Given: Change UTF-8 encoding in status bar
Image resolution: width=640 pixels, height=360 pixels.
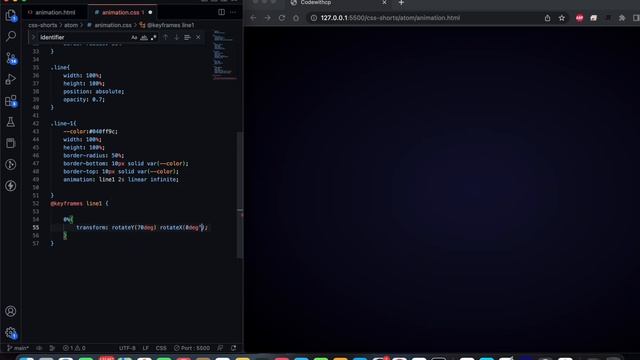Looking at the screenshot, I should click(x=127, y=348).
